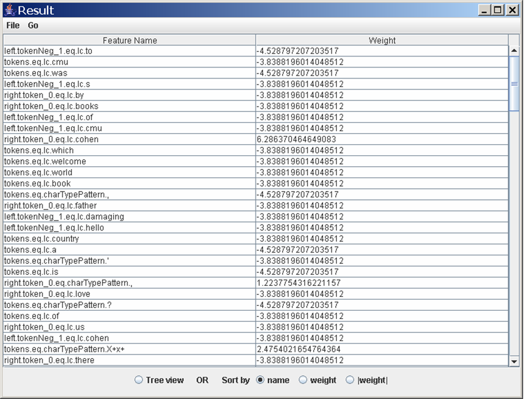
Task: Select the Tree view radio button
Action: click(x=139, y=380)
